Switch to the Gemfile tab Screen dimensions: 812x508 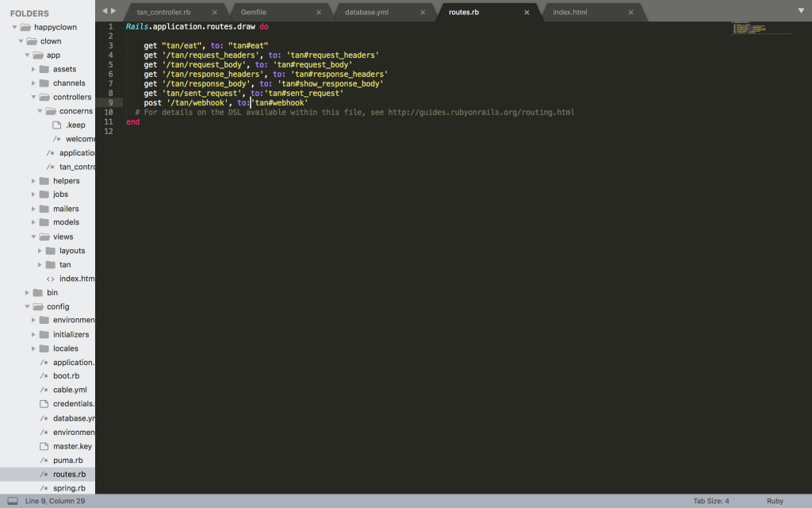[x=253, y=12]
